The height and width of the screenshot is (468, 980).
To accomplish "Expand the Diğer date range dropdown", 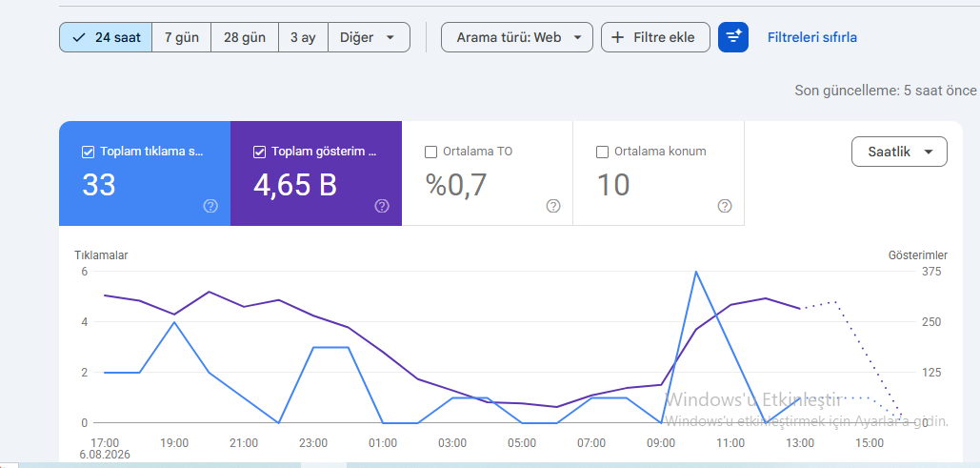I will 369,37.
